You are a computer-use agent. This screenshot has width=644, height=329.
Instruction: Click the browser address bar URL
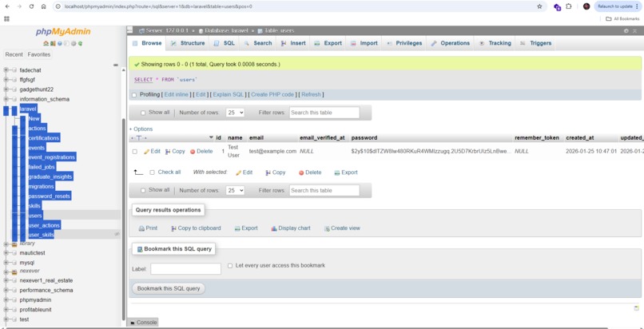158,6
